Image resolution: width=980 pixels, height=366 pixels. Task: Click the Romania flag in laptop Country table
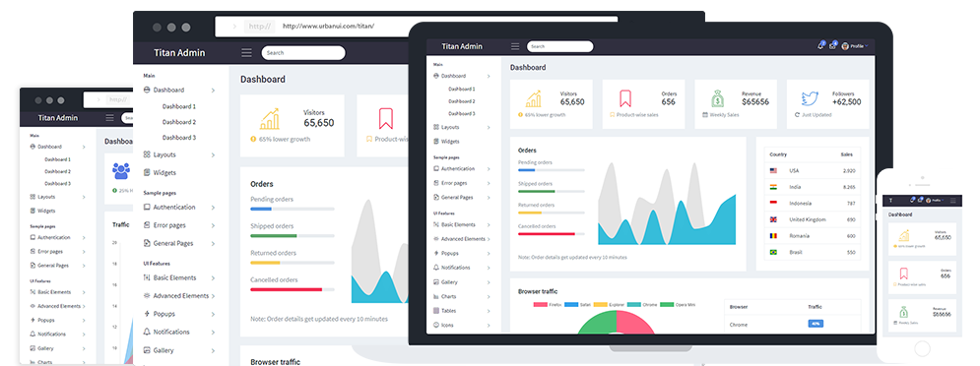(773, 236)
